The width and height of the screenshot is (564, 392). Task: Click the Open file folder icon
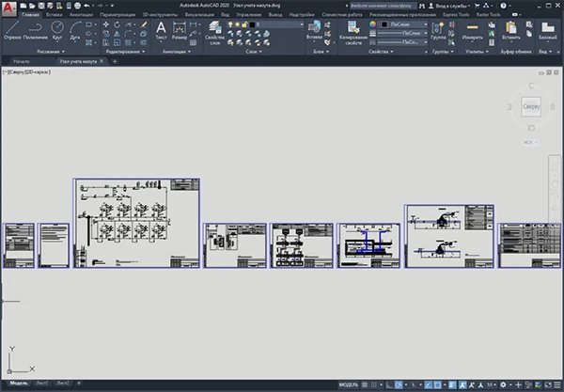tap(32, 6)
